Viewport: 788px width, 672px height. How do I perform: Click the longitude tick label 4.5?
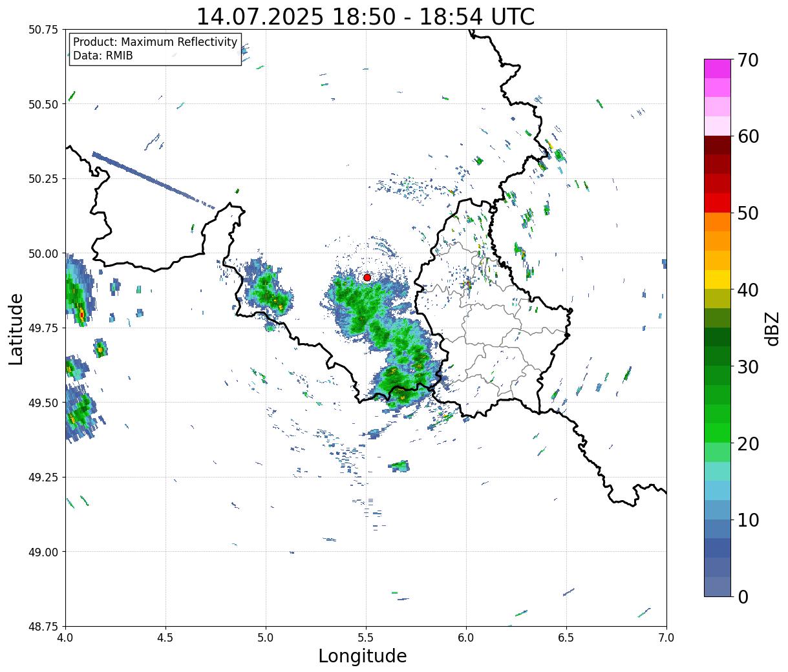tap(165, 637)
